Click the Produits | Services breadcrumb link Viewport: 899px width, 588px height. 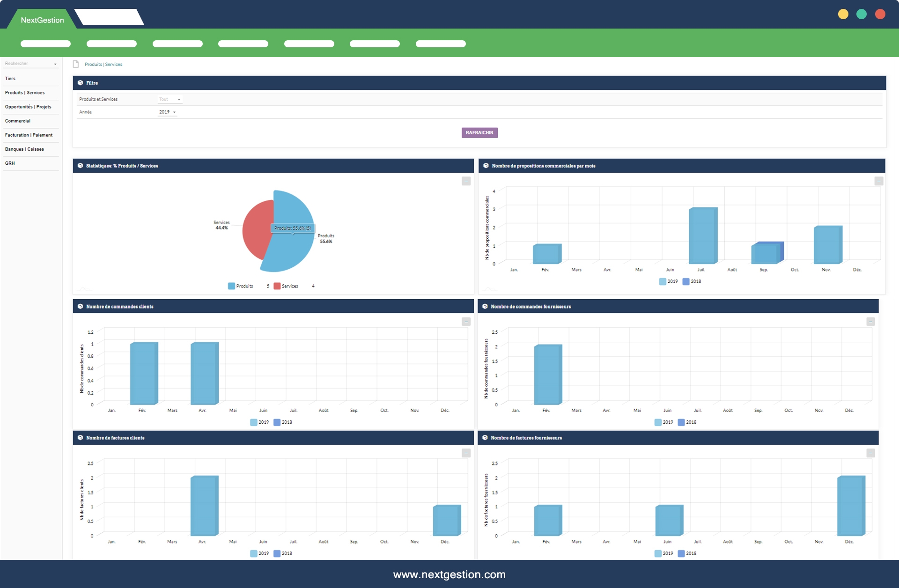[103, 65]
